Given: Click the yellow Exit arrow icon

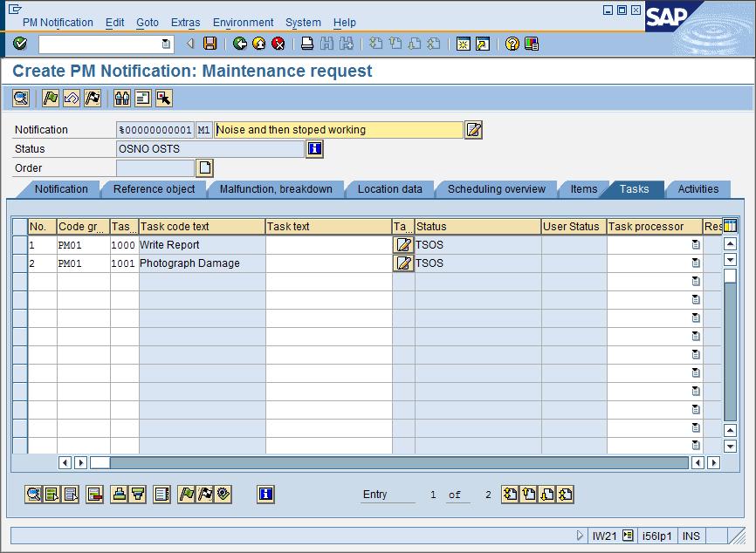Looking at the screenshot, I should (259, 44).
